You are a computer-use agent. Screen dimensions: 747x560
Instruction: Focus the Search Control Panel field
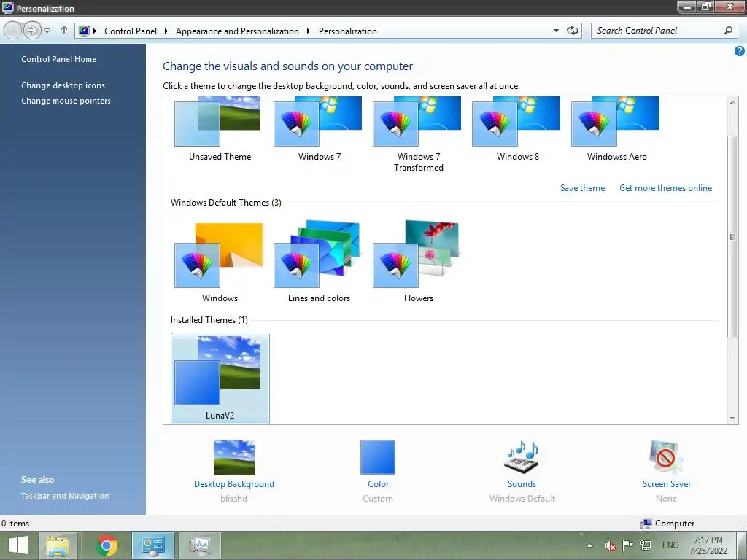click(x=664, y=31)
